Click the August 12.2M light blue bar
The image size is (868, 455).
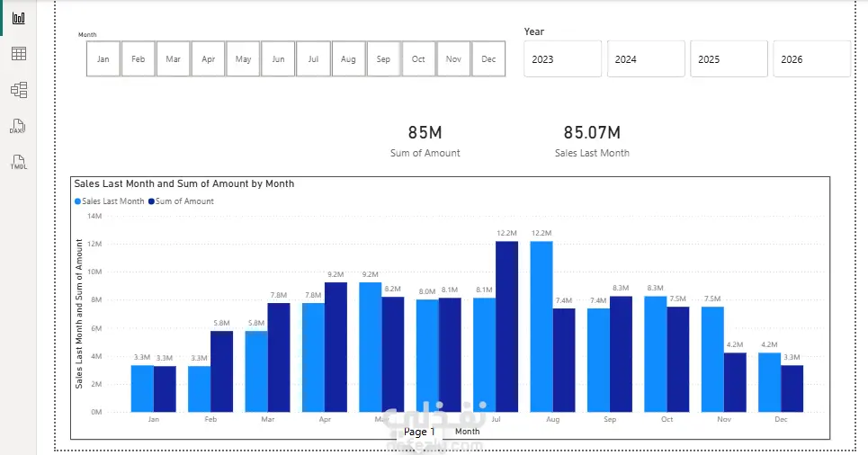(x=541, y=326)
